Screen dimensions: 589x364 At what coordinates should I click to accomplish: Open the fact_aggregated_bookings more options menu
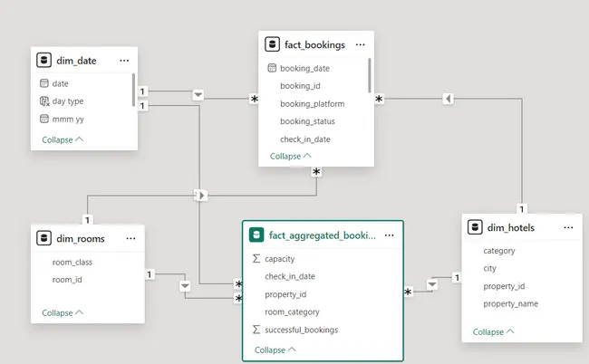click(x=390, y=235)
